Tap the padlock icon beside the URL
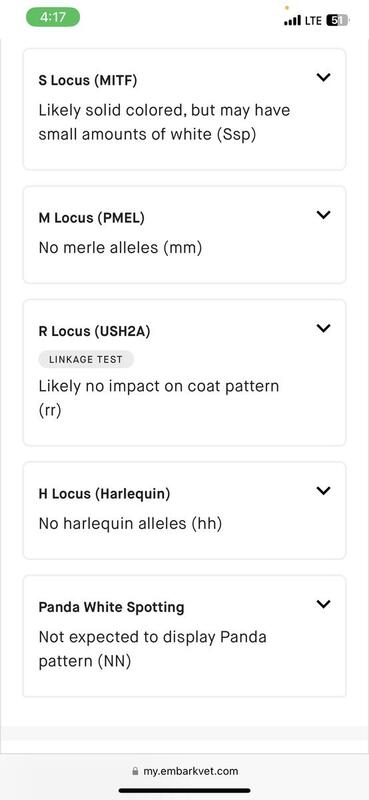 pyautogui.click(x=135, y=771)
